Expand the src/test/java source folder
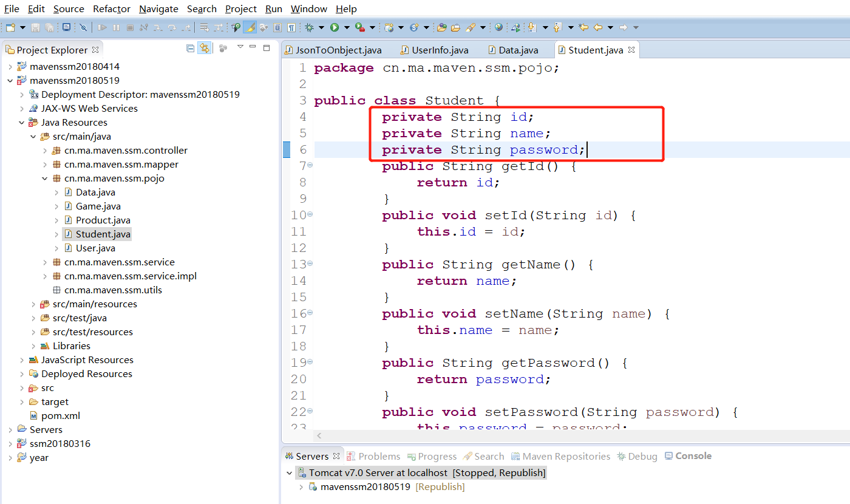The width and height of the screenshot is (850, 504). click(33, 318)
